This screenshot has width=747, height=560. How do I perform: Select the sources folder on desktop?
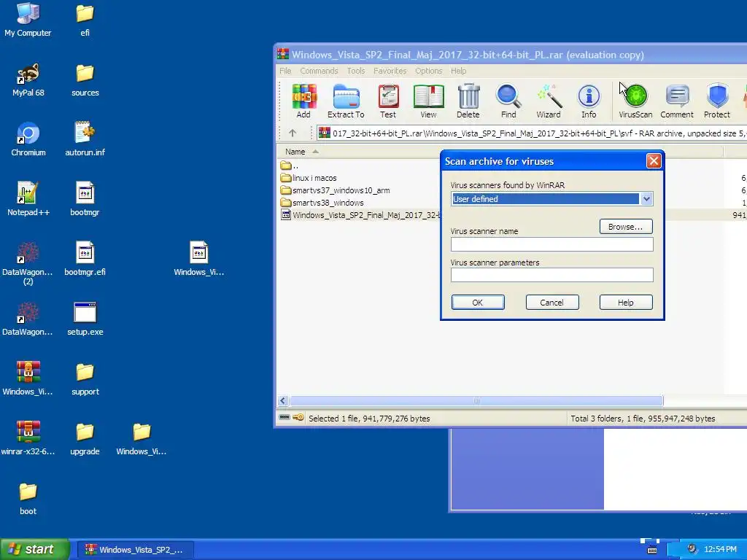pyautogui.click(x=85, y=80)
